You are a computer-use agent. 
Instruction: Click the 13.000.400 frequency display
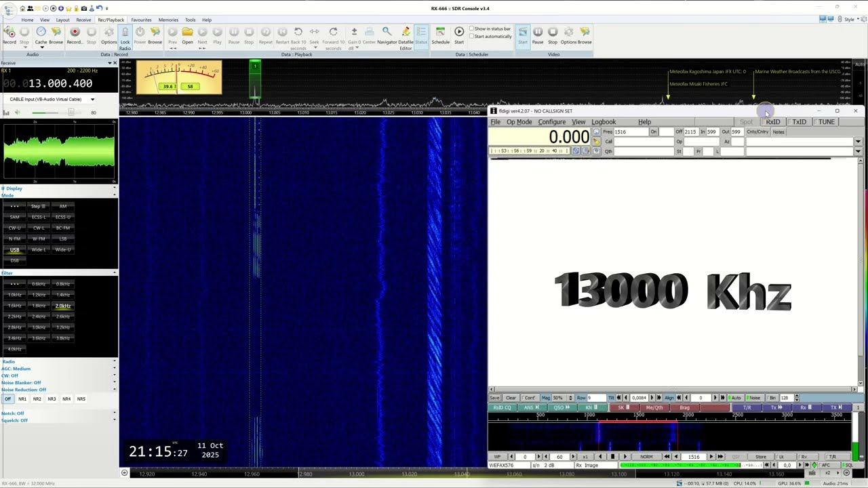coord(60,83)
